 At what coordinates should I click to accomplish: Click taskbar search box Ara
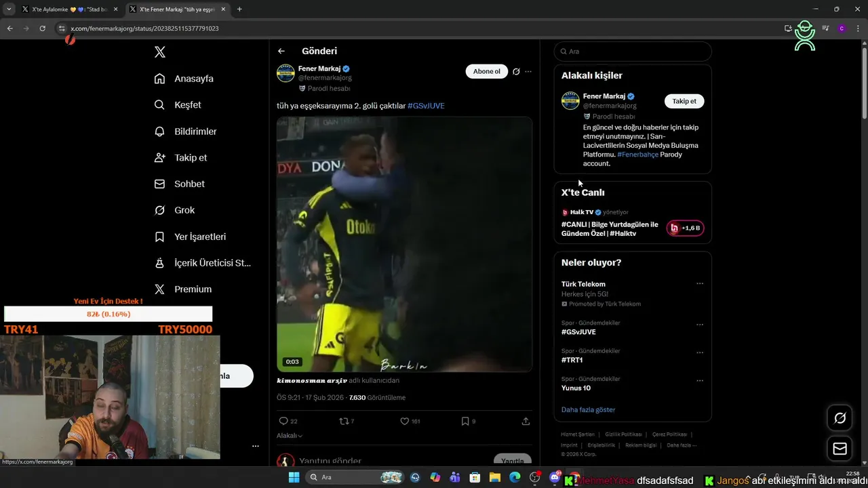click(x=355, y=477)
